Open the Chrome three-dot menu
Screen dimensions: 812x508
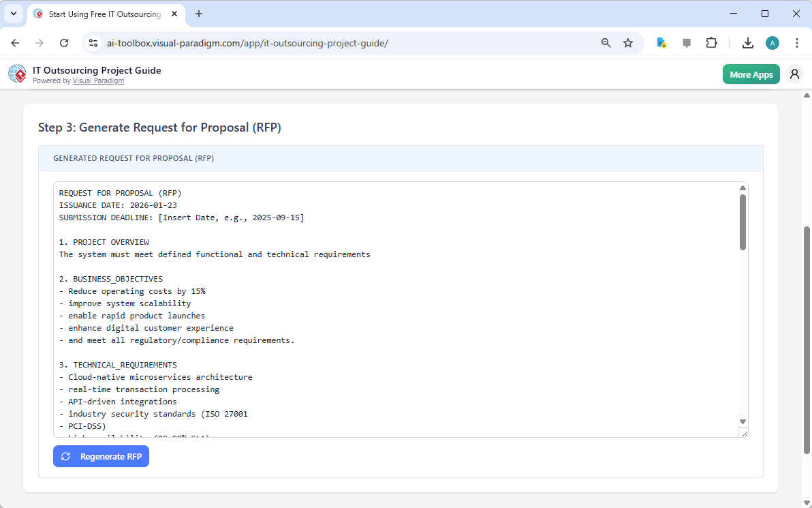point(797,42)
